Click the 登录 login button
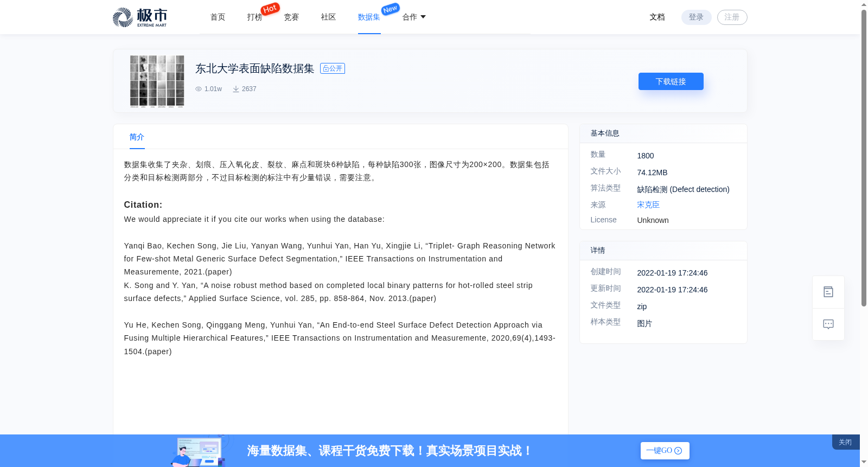 tap(696, 17)
